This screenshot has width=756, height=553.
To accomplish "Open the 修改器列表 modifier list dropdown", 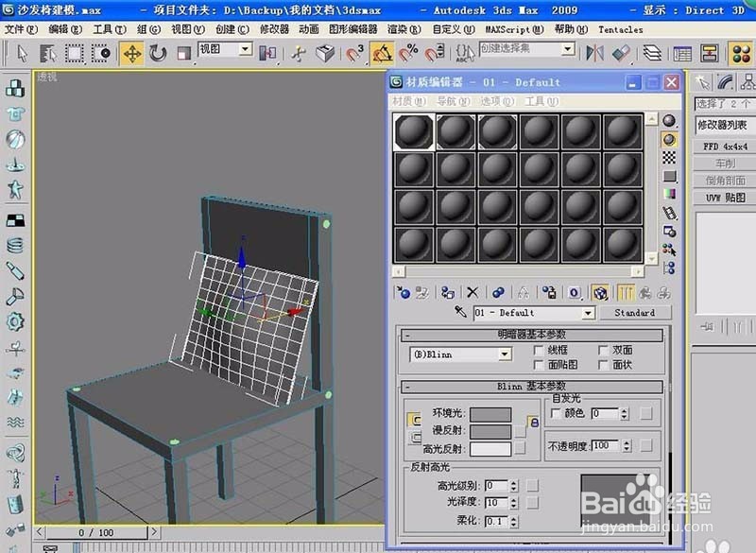I will 723,124.
